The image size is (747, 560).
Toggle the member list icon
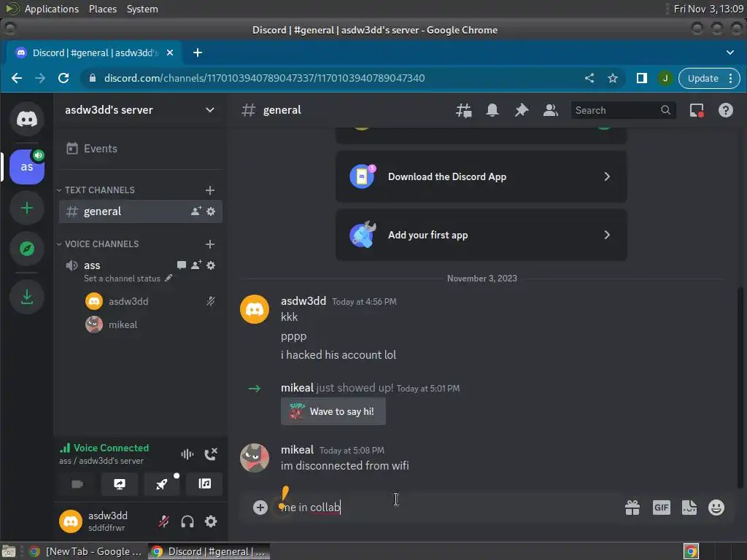coord(550,111)
